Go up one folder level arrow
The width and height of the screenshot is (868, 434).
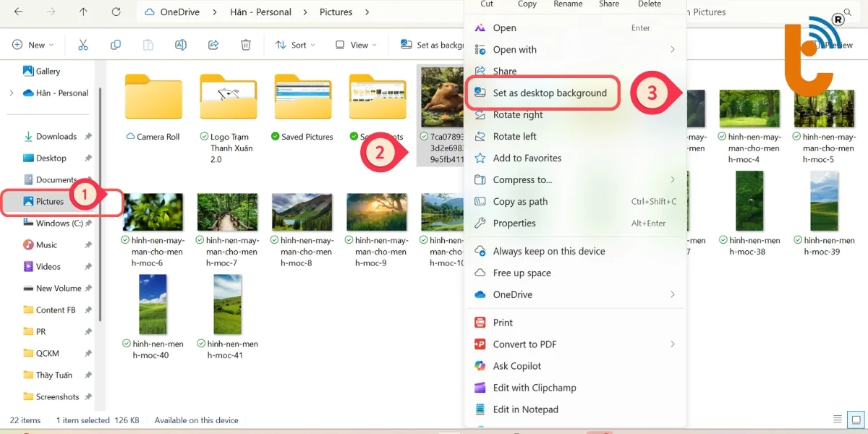(83, 12)
